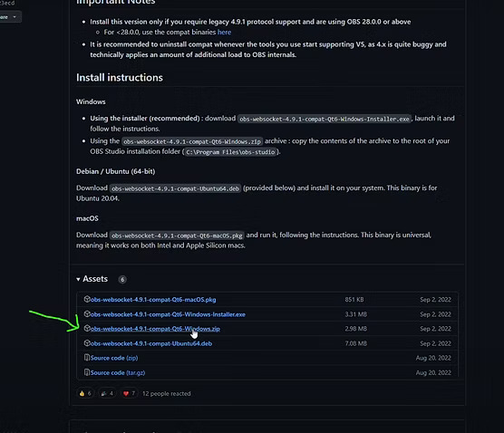The width and height of the screenshot is (504, 433).
Task: Click the party popper reaction with 4
Action: point(107,393)
